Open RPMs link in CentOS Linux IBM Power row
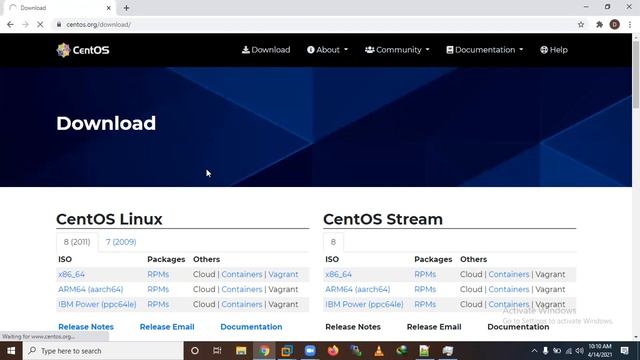Viewport: 640px width, 360px height. point(158,304)
